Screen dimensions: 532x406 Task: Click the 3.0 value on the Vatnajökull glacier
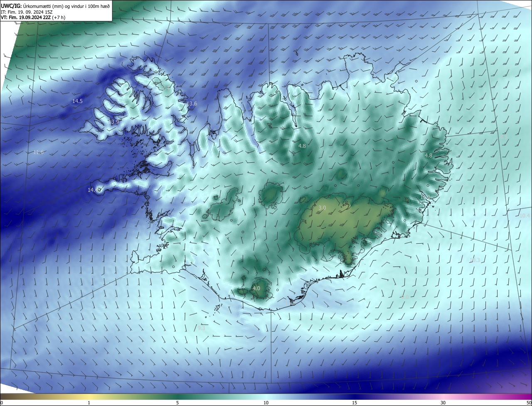point(322,208)
